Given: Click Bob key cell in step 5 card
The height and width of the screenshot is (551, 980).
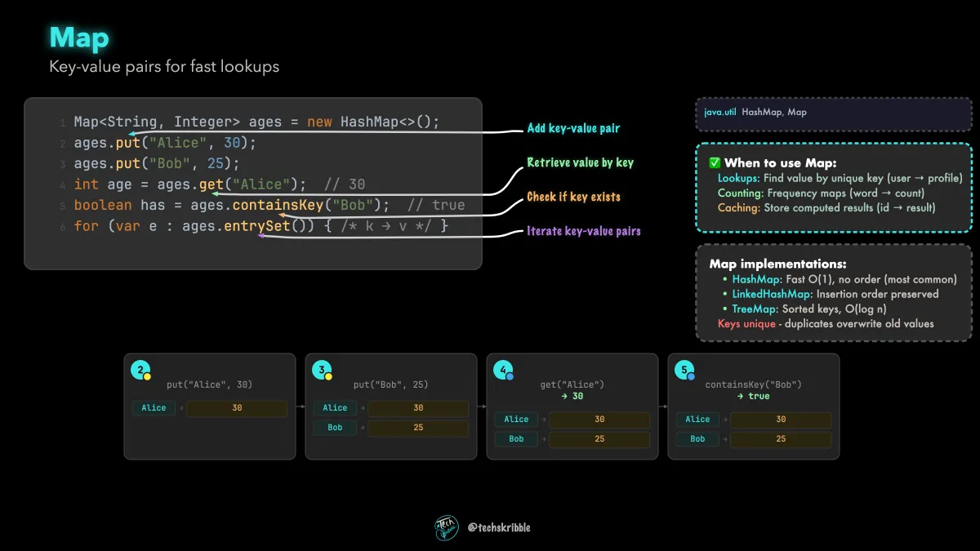Looking at the screenshot, I should (x=697, y=439).
